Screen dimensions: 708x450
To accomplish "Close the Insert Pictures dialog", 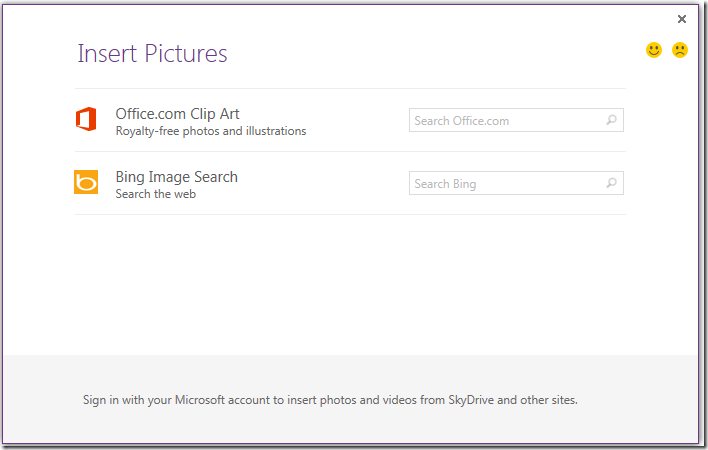I will pyautogui.click(x=682, y=19).
